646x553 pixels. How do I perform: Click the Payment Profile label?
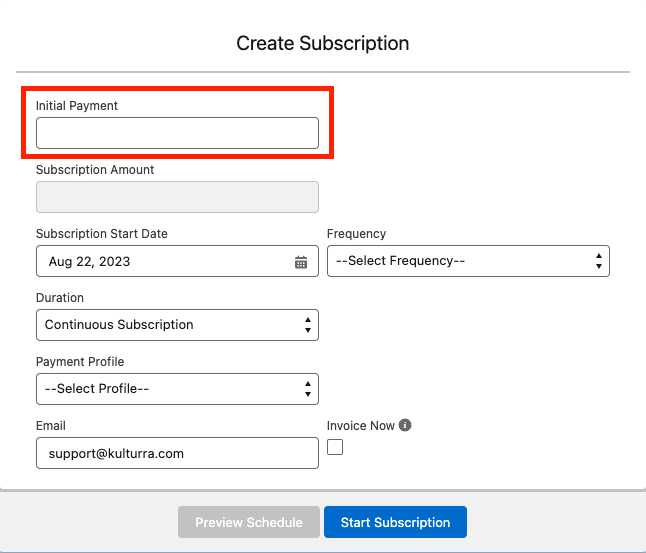tap(80, 362)
